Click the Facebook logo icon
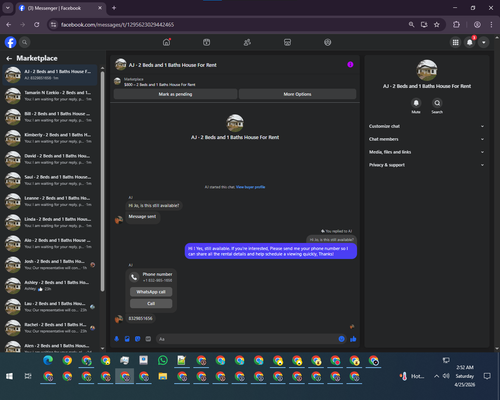Screen dimensions: 500x400 click(x=11, y=42)
